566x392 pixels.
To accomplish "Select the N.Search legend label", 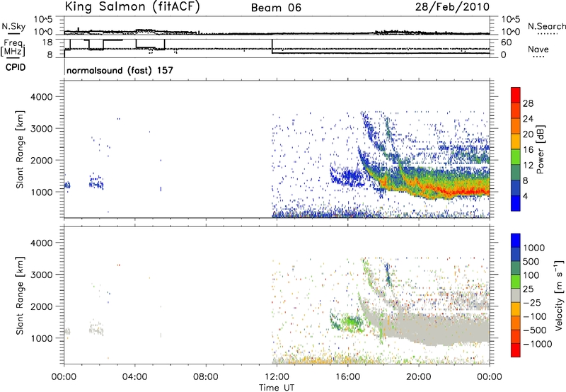I will coord(547,26).
